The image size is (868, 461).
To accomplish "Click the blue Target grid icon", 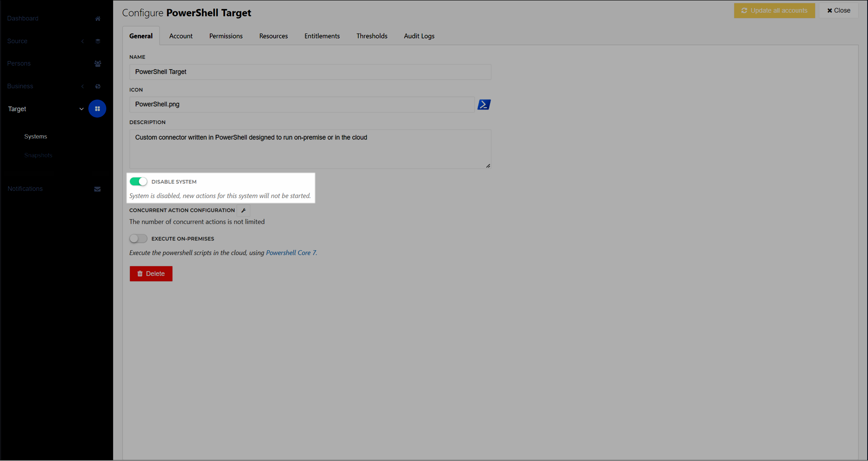I will tap(97, 109).
